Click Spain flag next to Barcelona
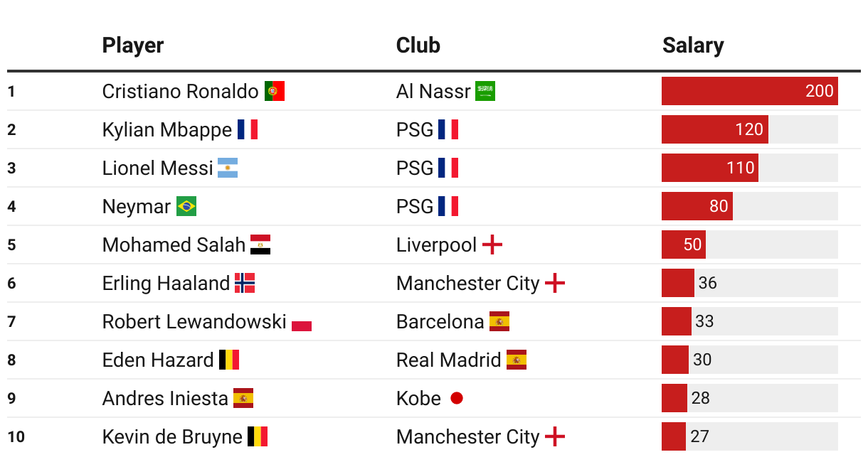This screenshot has width=868, height=462. click(499, 321)
